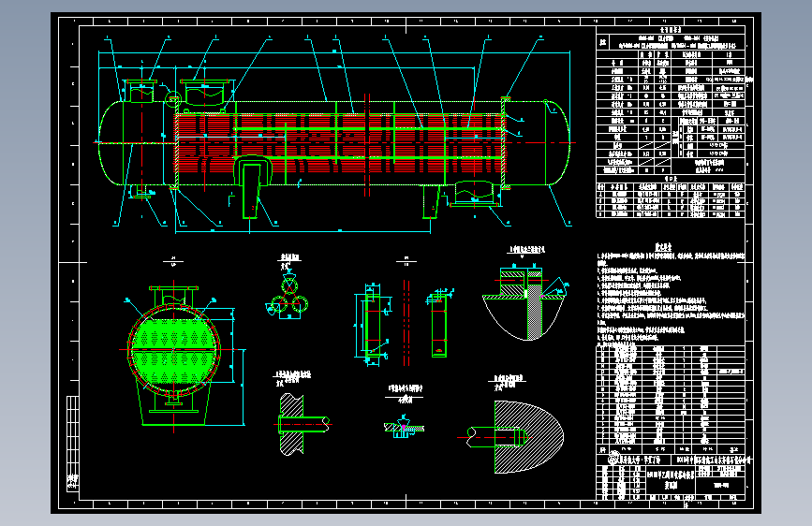Image resolution: width=812 pixels, height=526 pixels.
Task: Select the vertical revision strip at left border
Action: click(x=72, y=443)
